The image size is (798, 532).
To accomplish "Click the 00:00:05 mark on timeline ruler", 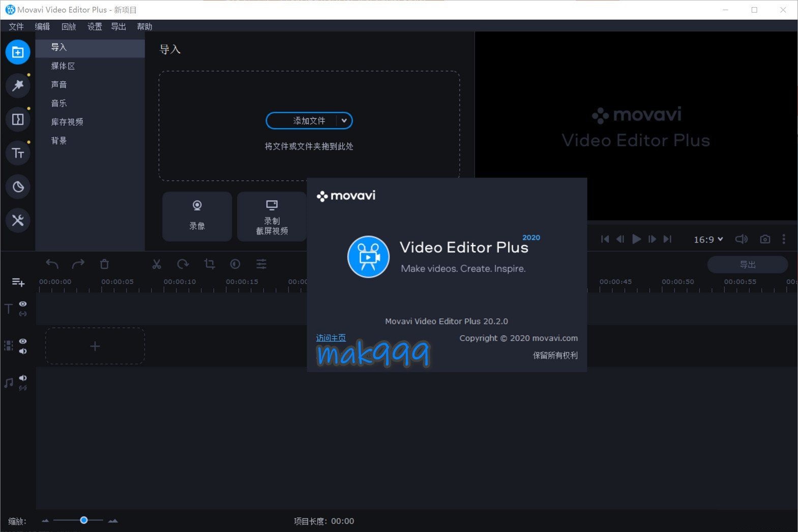I will (x=117, y=282).
